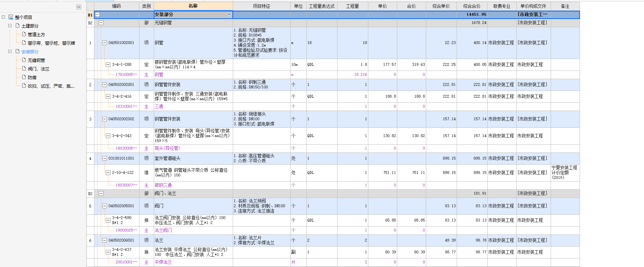Select row number 4 in the table
This screenshot has width=644, height=267.
(x=90, y=158)
